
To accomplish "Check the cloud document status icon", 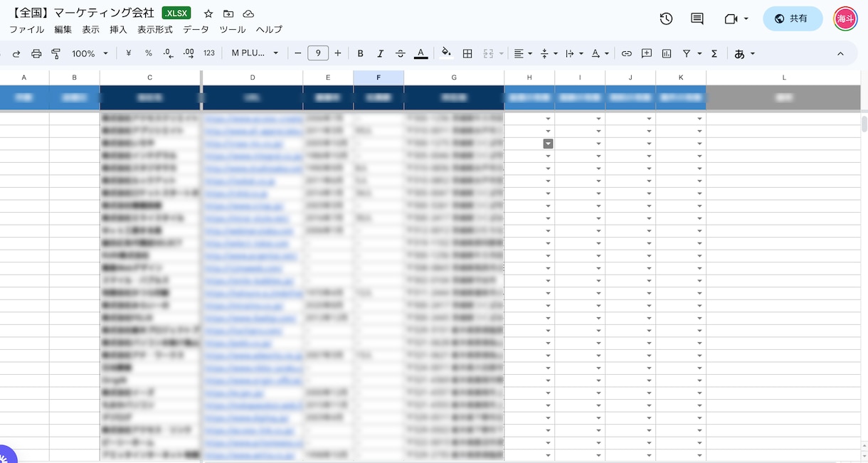I will 248,14.
